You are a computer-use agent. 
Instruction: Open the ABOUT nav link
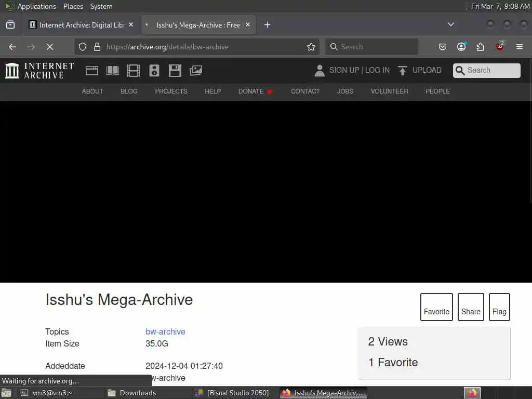point(92,91)
